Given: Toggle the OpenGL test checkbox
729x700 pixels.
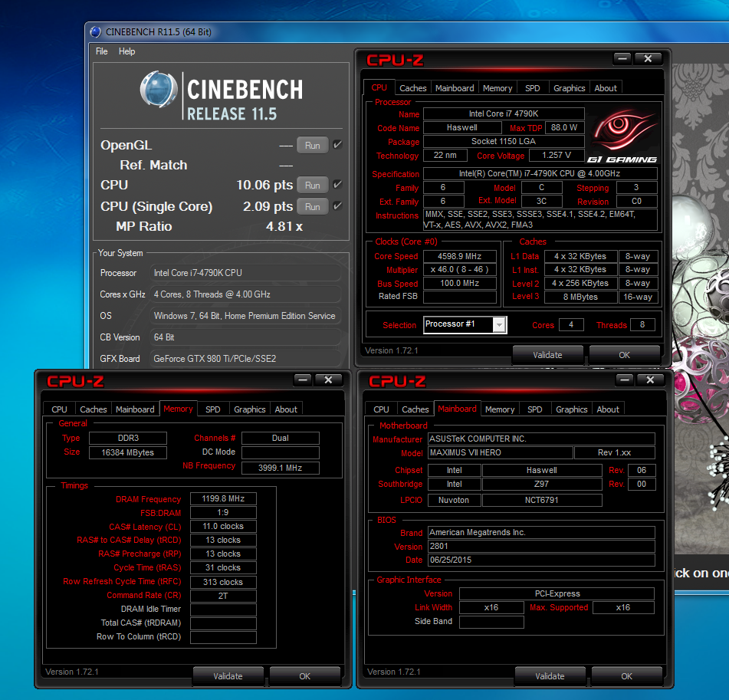Looking at the screenshot, I should (x=337, y=145).
